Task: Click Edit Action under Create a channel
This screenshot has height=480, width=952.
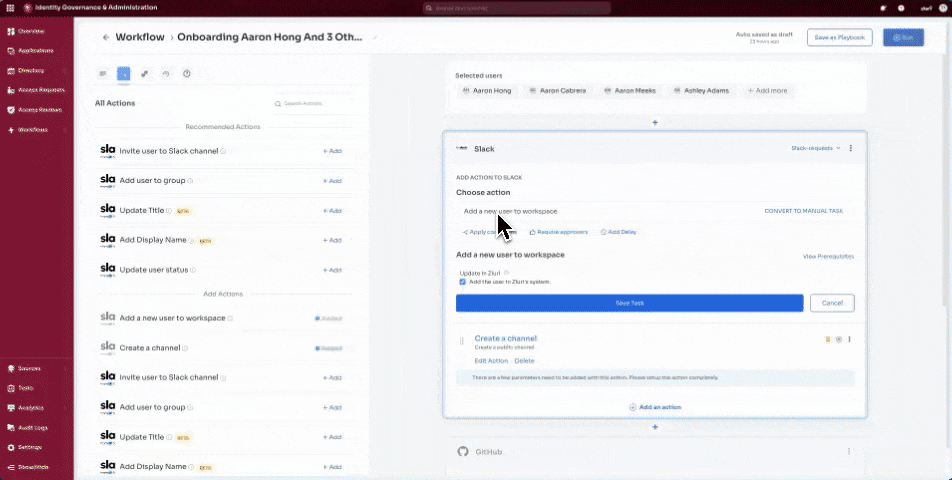Action: pos(491,361)
